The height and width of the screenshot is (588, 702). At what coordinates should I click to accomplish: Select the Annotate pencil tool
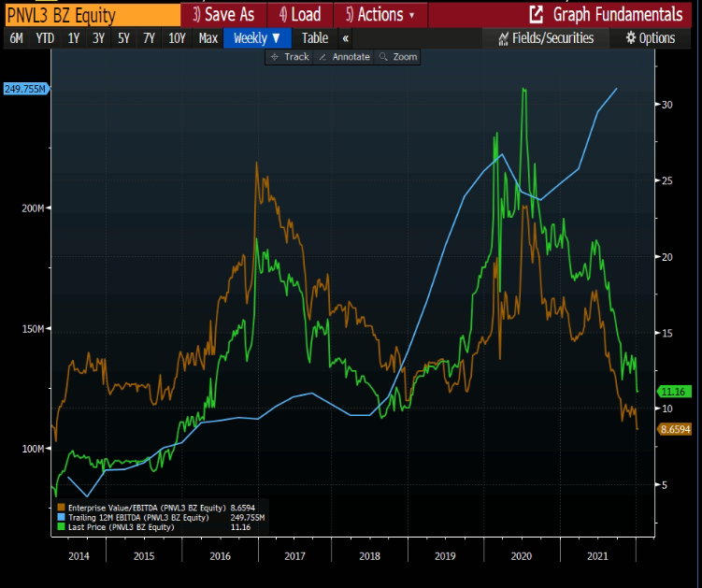[322, 57]
